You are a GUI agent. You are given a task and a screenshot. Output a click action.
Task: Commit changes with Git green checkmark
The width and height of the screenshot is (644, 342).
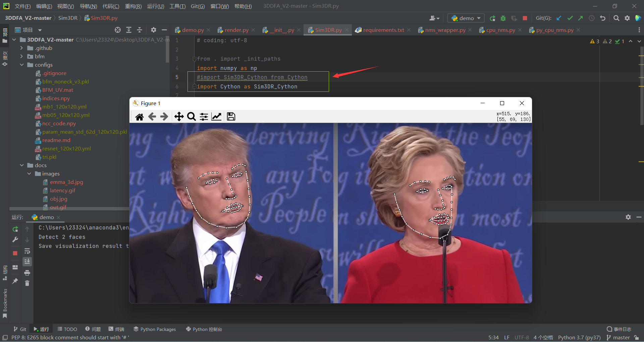(x=570, y=18)
